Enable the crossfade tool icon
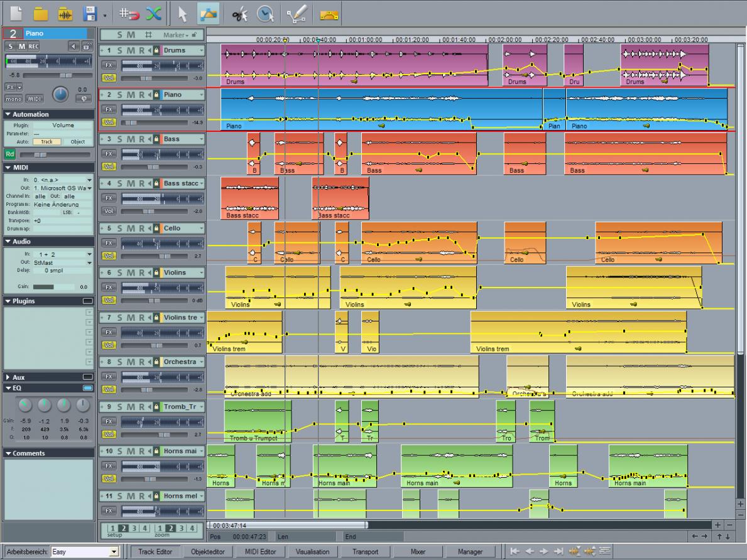 pyautogui.click(x=153, y=13)
